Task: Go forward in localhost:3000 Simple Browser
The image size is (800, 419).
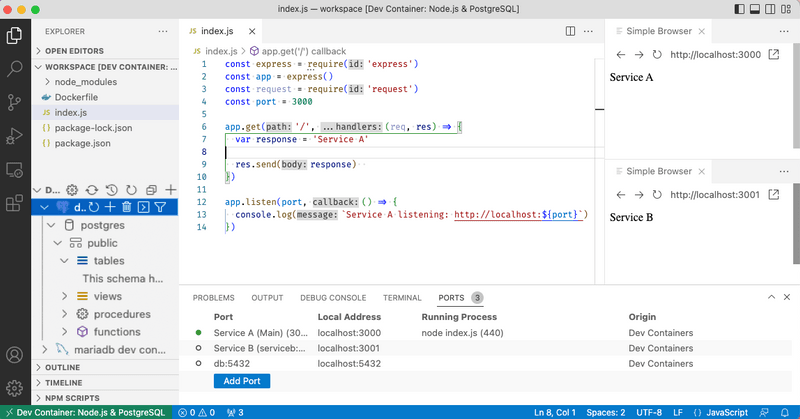Action: (x=639, y=55)
